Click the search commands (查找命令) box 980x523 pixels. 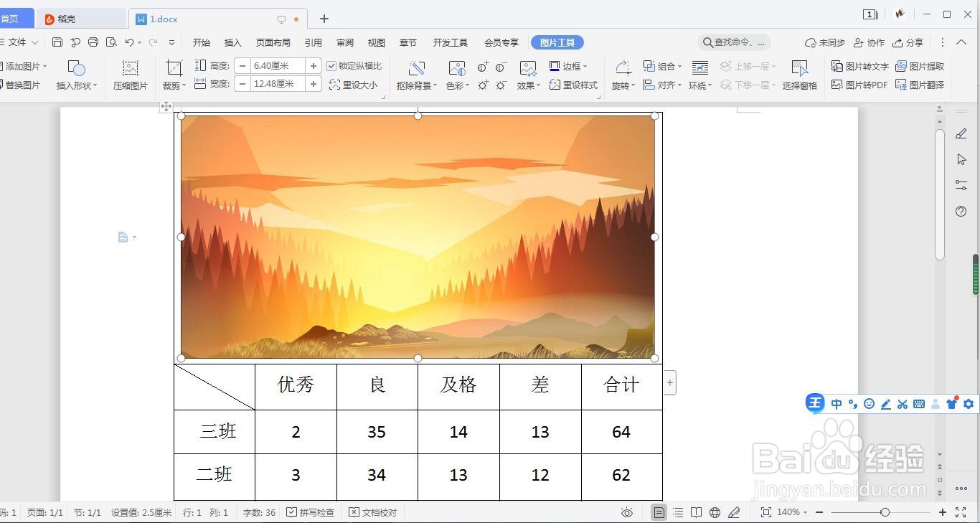click(735, 42)
